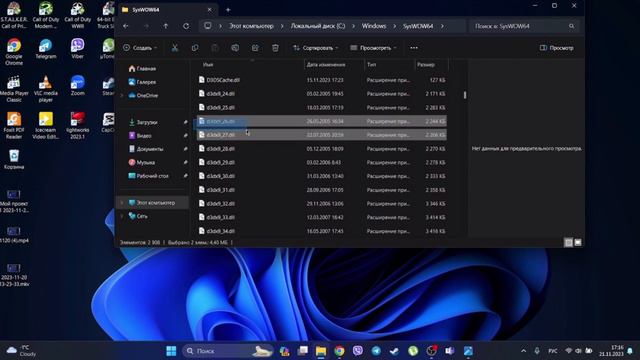Click the Chrome icon in the taskbar

point(339,351)
